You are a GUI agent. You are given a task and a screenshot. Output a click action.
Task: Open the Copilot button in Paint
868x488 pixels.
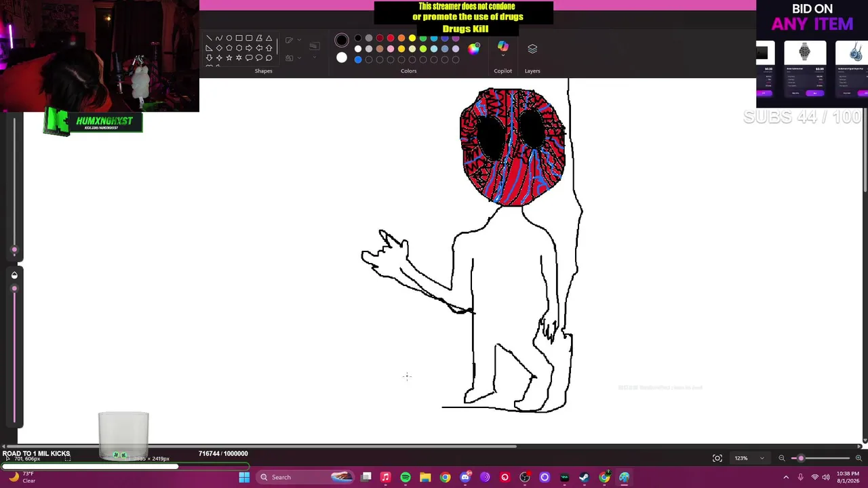point(502,45)
